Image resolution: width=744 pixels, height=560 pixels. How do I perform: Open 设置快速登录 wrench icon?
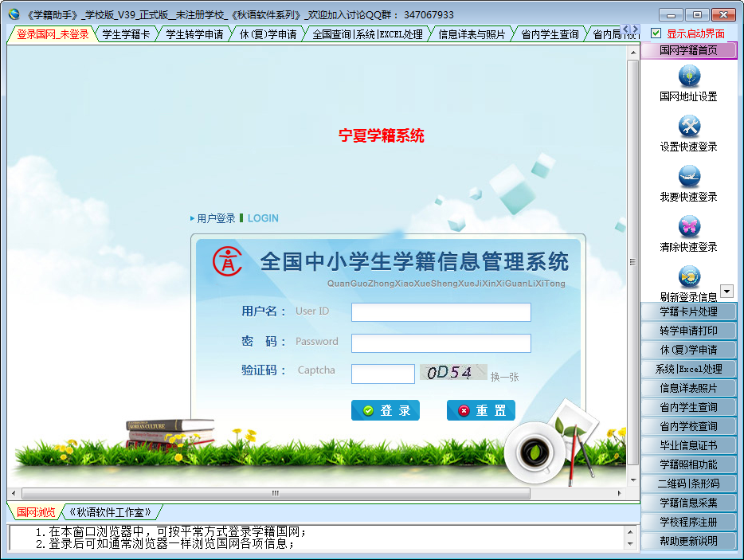tap(689, 127)
